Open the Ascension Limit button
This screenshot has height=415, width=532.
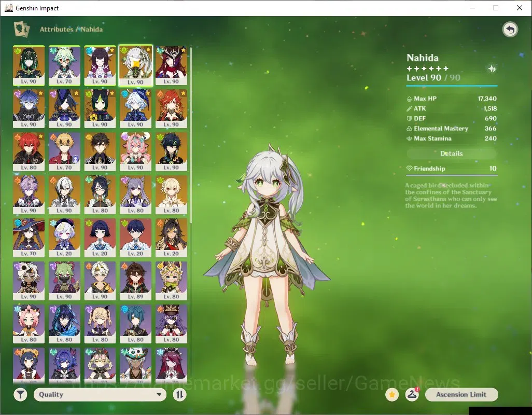(x=461, y=395)
